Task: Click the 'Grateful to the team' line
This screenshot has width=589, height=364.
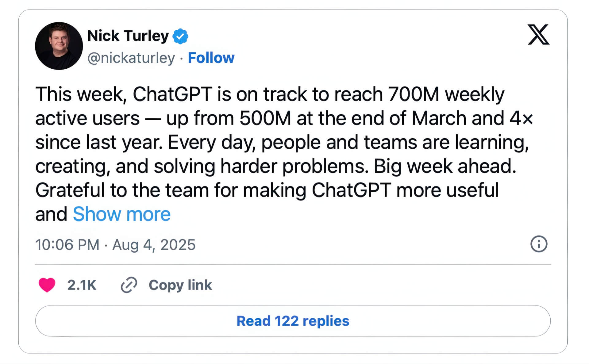Action: (267, 190)
